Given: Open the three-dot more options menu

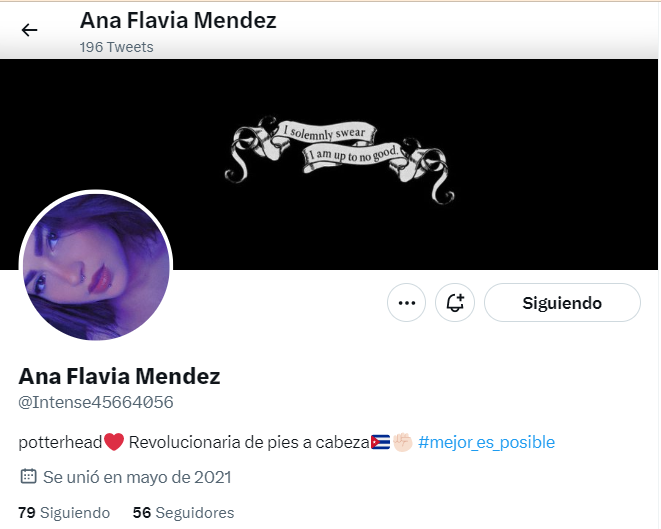Looking at the screenshot, I should [x=406, y=303].
